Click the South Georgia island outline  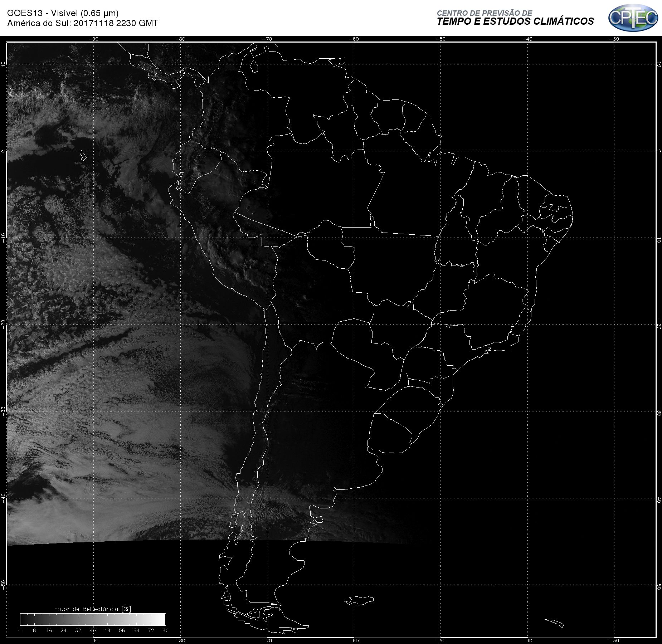click(554, 623)
